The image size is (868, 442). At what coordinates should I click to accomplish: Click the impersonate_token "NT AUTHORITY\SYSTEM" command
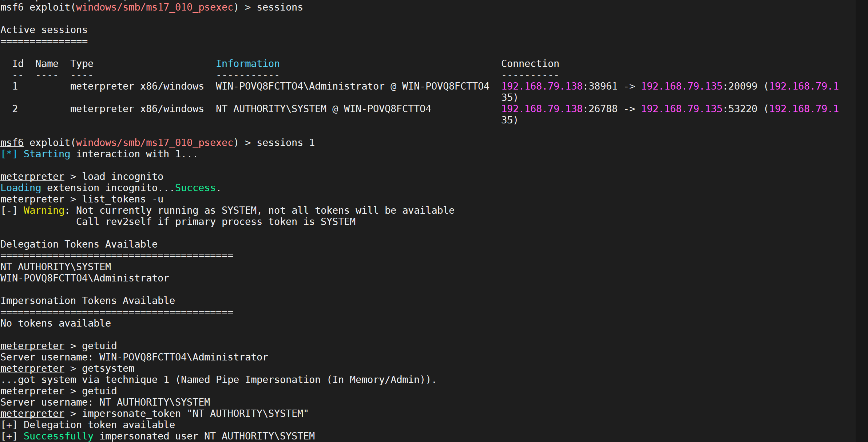click(195, 414)
